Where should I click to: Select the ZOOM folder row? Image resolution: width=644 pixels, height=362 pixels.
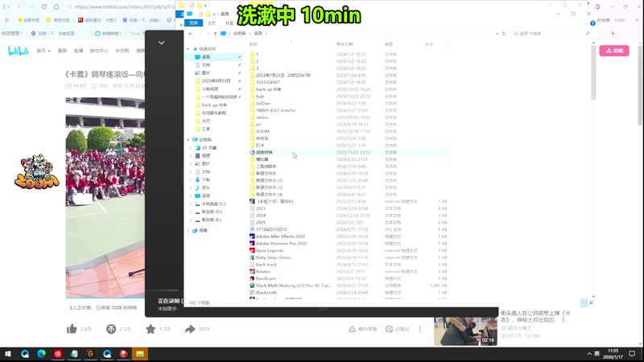pyautogui.click(x=349, y=131)
